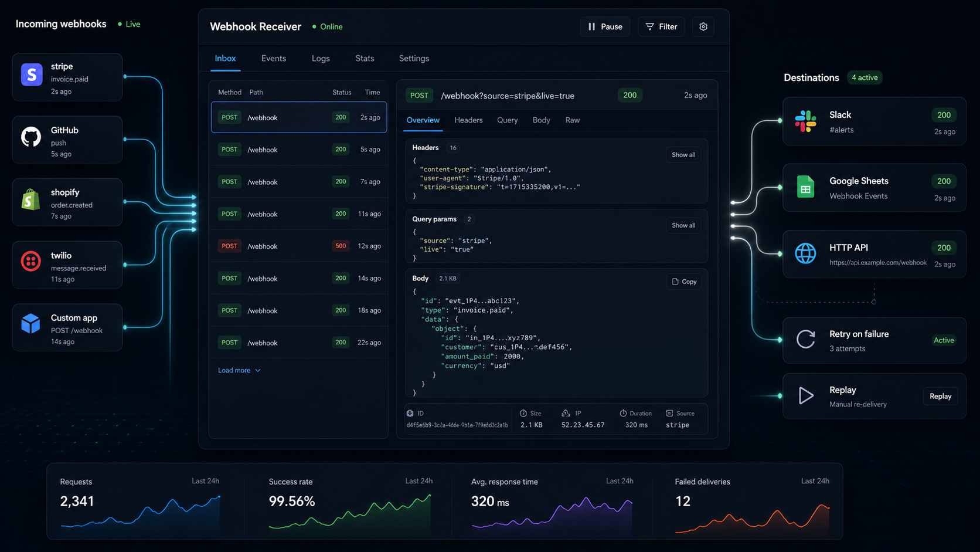Click the Stripe logo icon

click(x=32, y=75)
